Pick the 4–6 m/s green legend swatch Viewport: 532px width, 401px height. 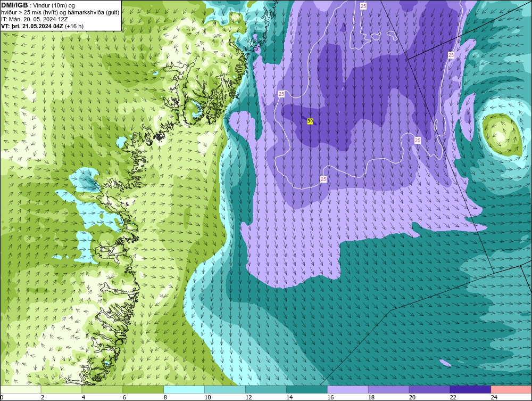point(102,389)
